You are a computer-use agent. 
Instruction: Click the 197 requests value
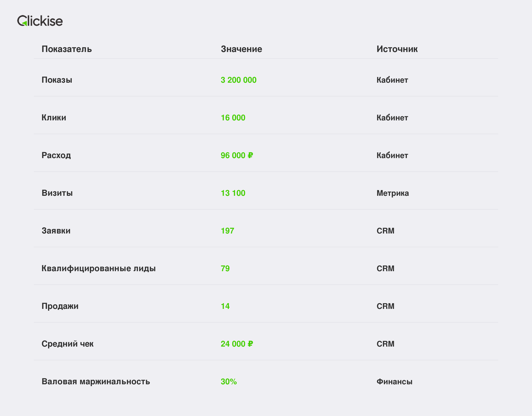(x=228, y=231)
